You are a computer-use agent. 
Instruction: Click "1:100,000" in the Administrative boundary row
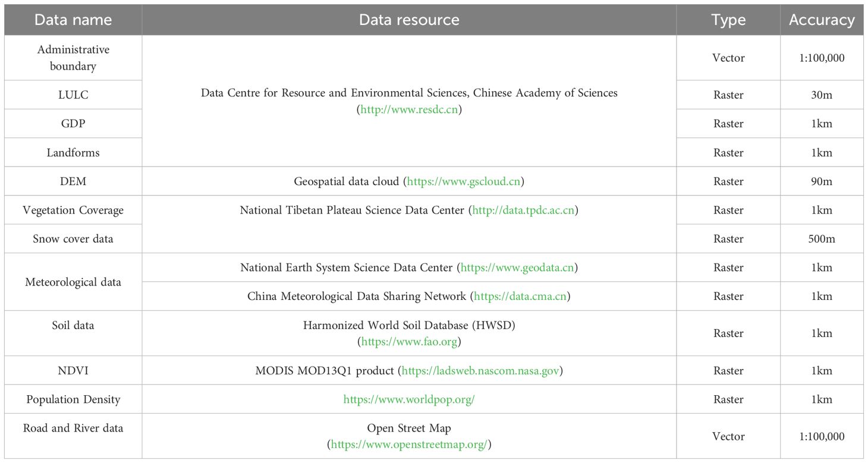point(822,58)
